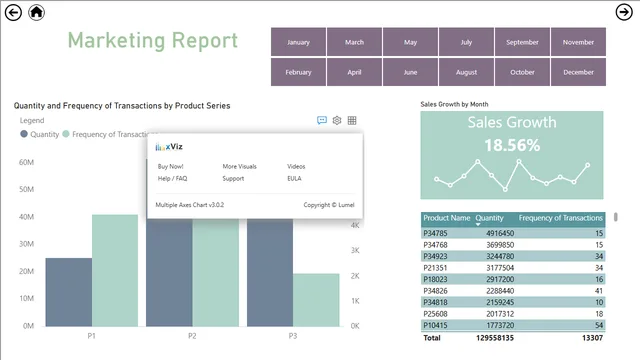Filter report by January
Viewport: 640px width, 360px height.
click(x=298, y=42)
